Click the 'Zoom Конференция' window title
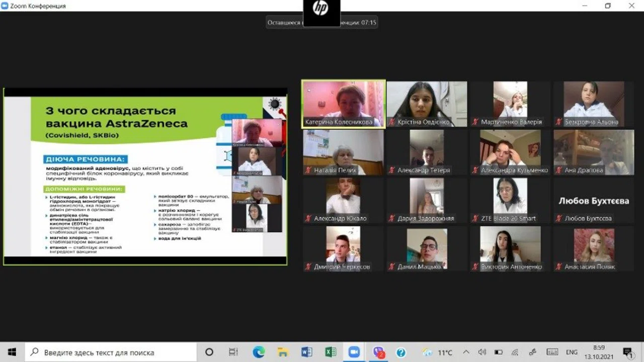The width and height of the screenshot is (644, 362). (38, 6)
